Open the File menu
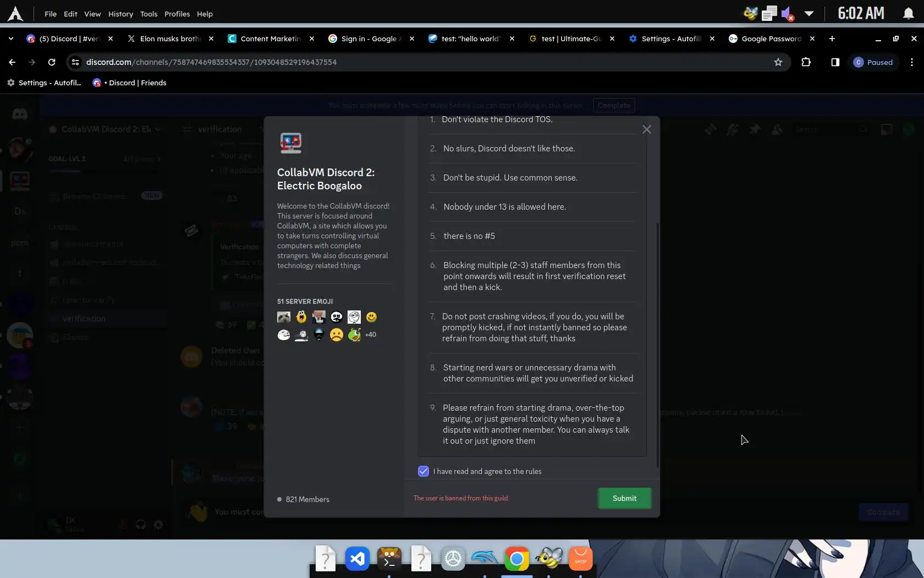924x578 pixels. coord(51,14)
